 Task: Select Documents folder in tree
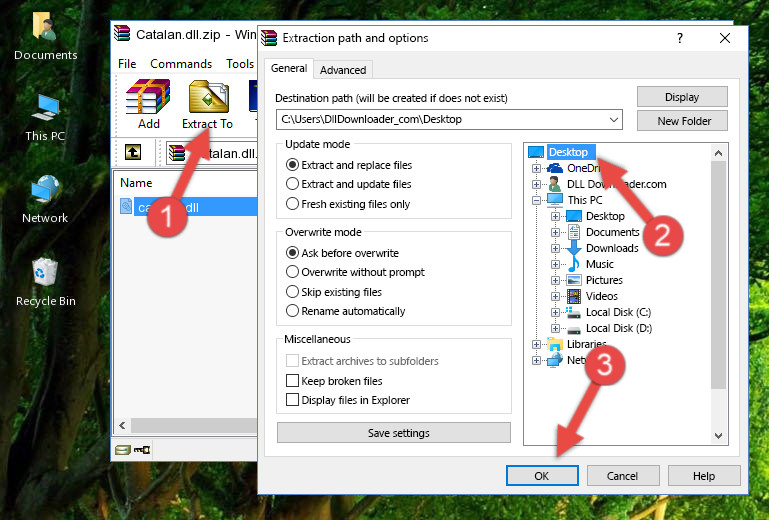[x=613, y=232]
